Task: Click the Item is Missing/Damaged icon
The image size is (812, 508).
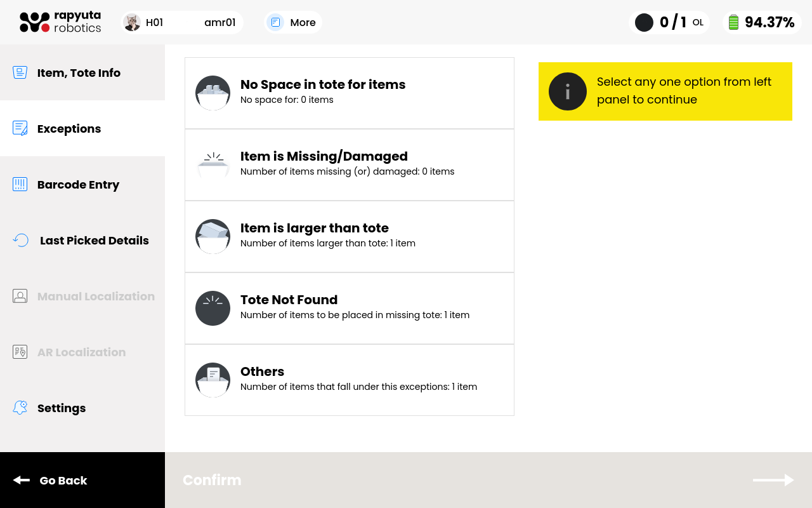Action: coord(213,164)
